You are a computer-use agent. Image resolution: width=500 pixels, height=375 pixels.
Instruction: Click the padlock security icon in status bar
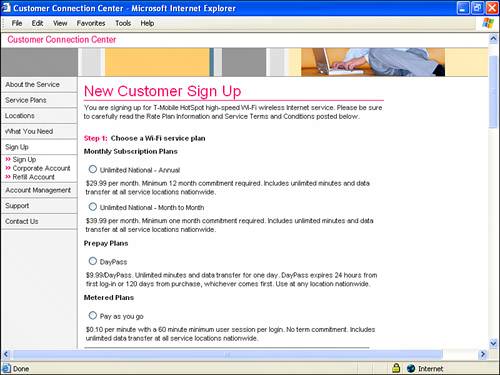coord(396,368)
